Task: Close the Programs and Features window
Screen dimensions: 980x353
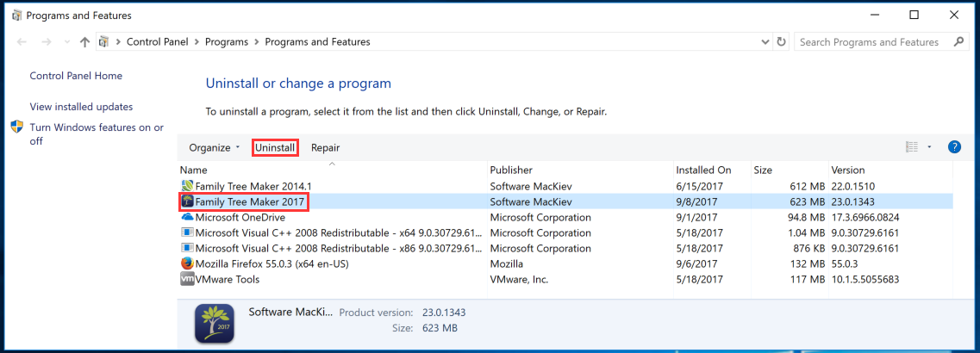Action: [954, 15]
